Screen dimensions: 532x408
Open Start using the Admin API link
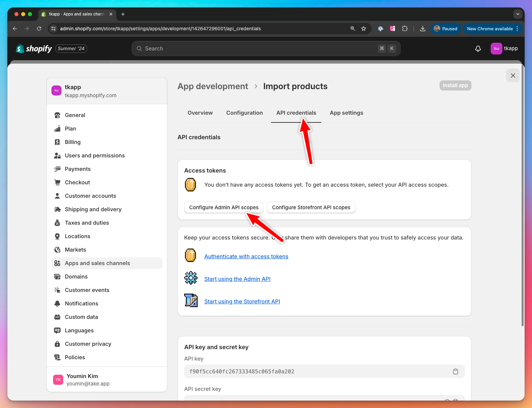tap(237, 279)
